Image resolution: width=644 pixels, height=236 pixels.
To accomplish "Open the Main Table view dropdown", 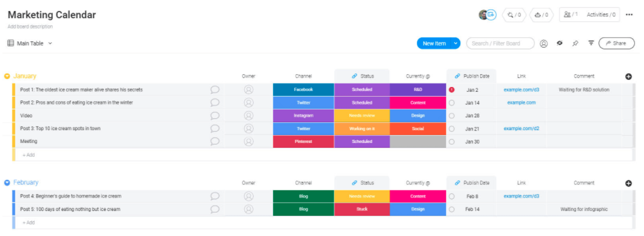I will (x=30, y=43).
